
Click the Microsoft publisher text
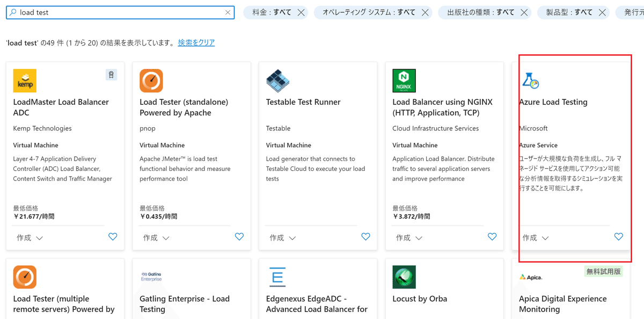click(x=533, y=128)
